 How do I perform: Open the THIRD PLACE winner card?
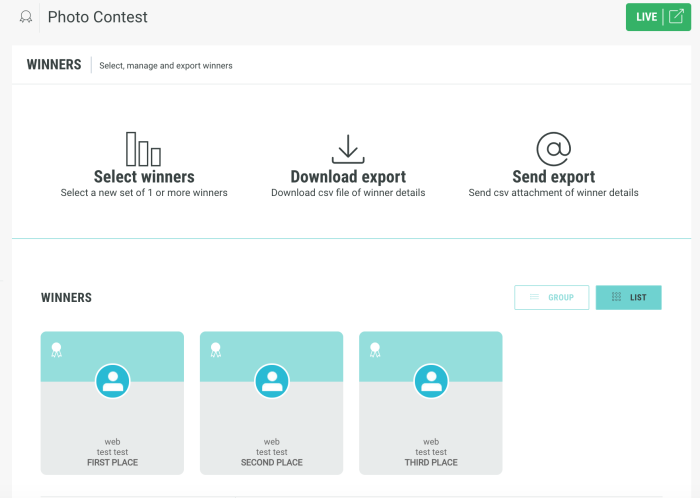[x=431, y=430]
